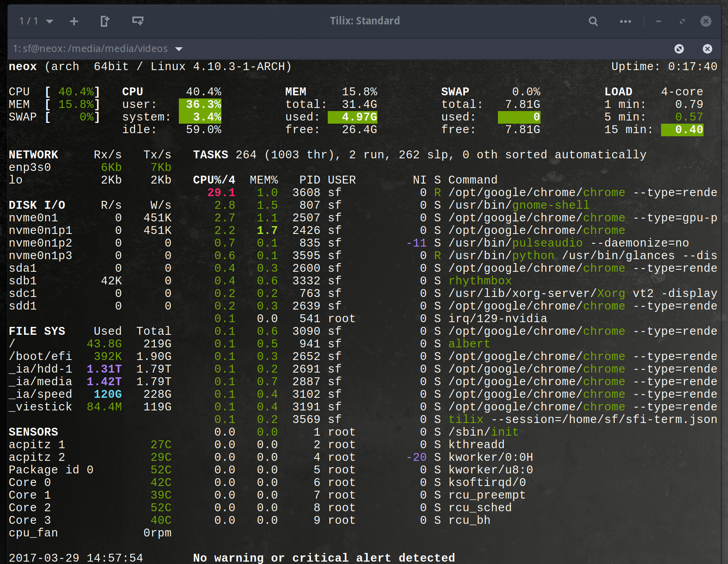Click _ia/hdd-1 used value 1.31T
Image resolution: width=728 pixels, height=564 pixels.
coord(104,369)
